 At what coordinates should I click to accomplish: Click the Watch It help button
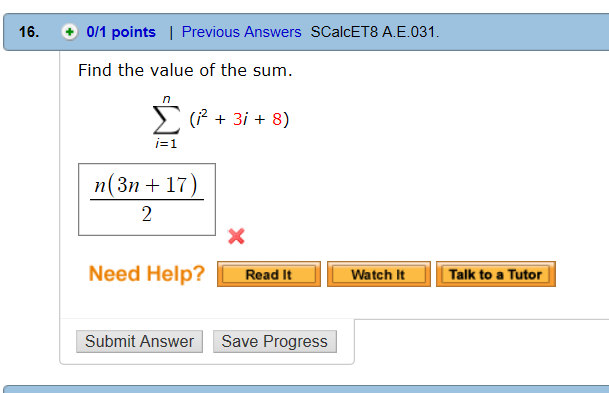[379, 274]
